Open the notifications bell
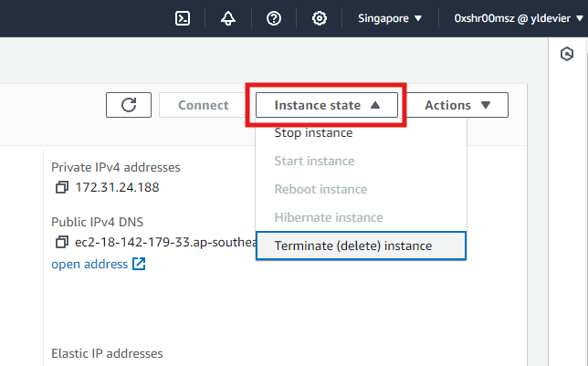This screenshot has width=588, height=366. click(x=227, y=18)
